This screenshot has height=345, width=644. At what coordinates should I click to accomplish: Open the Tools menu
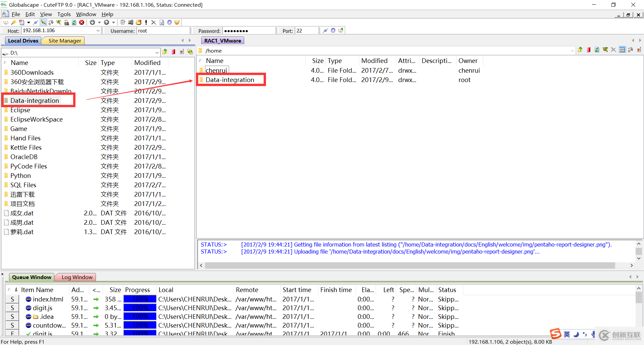(64, 14)
